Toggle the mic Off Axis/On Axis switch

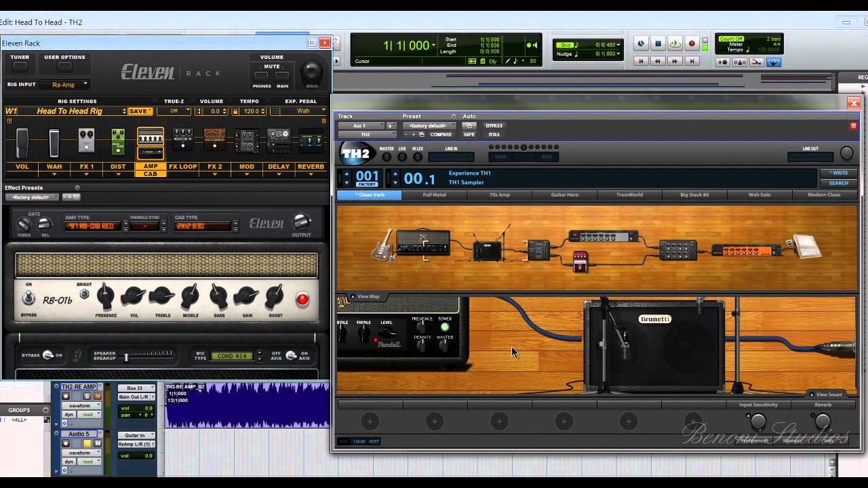point(291,355)
